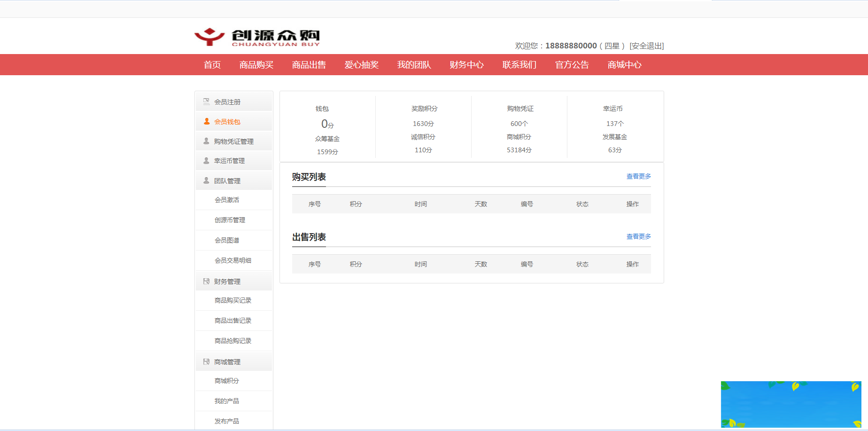Collapse the 团队管理 group
This screenshot has width=868, height=431.
[x=227, y=180]
